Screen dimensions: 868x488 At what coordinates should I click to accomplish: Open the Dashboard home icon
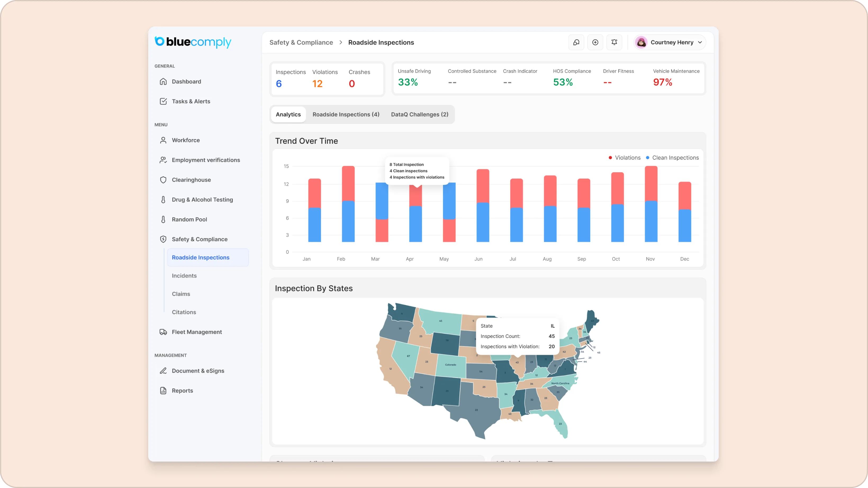pos(163,81)
